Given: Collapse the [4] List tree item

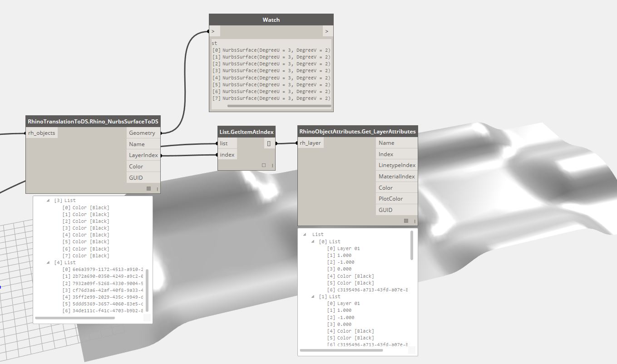Looking at the screenshot, I should click(x=49, y=262).
